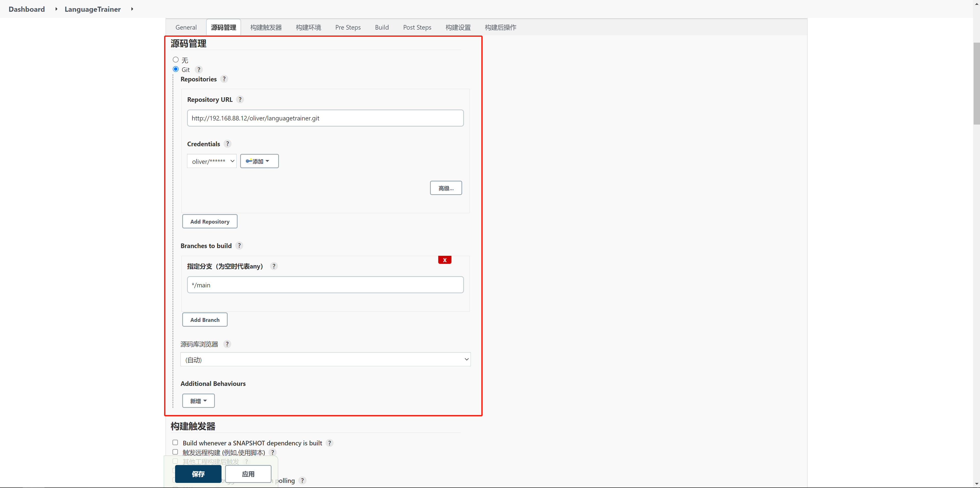Image resolution: width=980 pixels, height=488 pixels.
Task: Switch to the Build tab
Action: pos(382,27)
